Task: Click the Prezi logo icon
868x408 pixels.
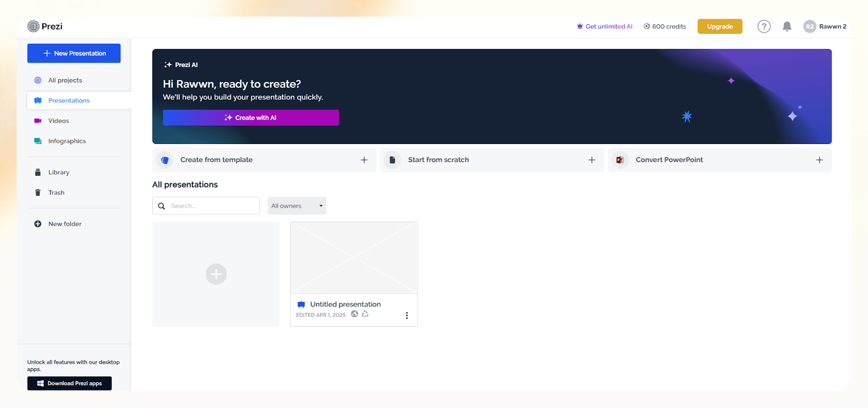Action: click(33, 26)
